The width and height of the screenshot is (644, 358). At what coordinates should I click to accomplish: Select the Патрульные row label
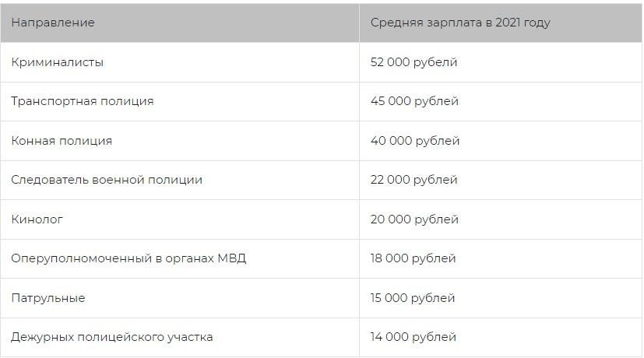48,298
